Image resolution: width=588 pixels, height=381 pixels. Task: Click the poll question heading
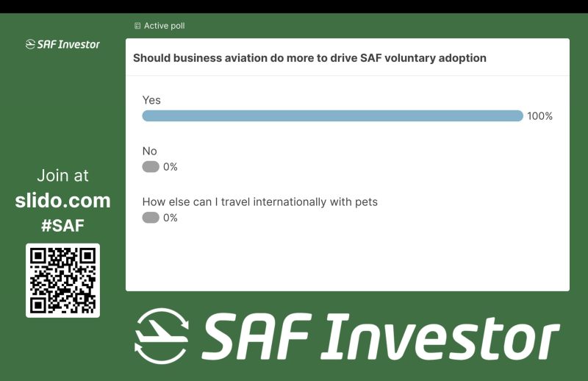pyautogui.click(x=309, y=58)
